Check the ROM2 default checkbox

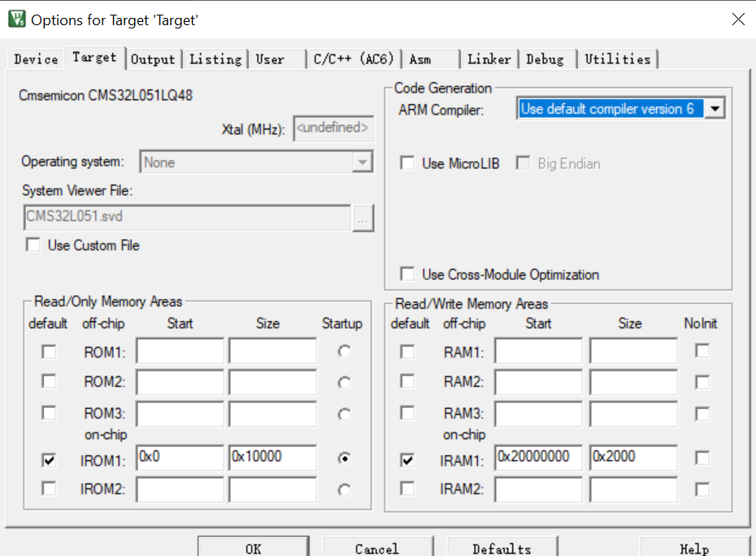pyautogui.click(x=49, y=381)
